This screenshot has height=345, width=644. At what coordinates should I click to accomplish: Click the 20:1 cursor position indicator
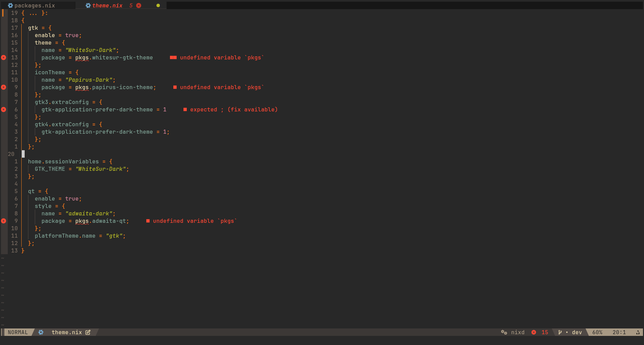(619, 332)
